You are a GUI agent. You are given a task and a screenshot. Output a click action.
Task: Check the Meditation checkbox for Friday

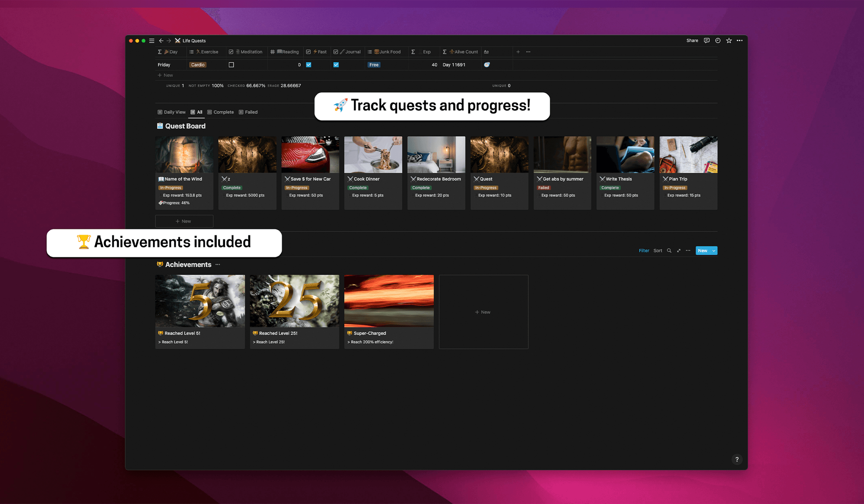231,65
